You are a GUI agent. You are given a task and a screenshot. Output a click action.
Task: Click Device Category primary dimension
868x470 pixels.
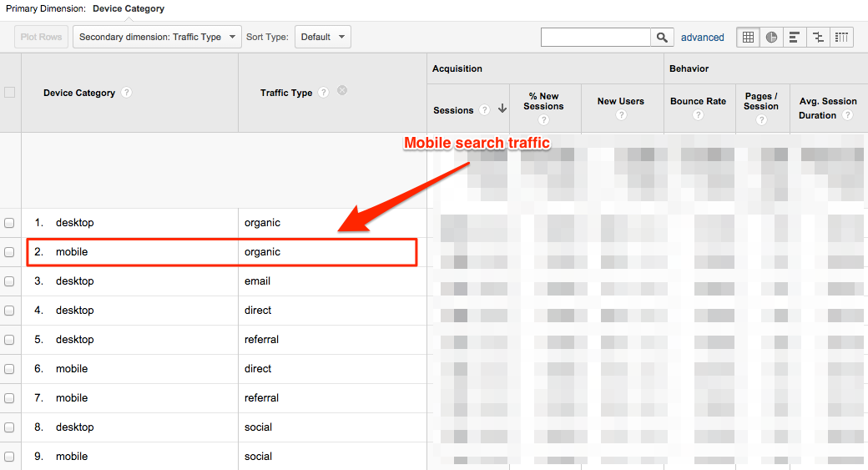129,9
